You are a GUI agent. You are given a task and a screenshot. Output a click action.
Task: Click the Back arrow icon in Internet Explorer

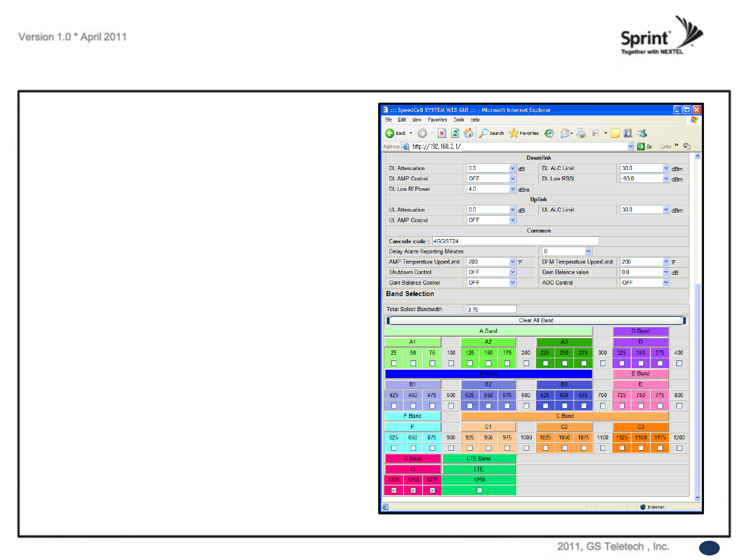pos(390,133)
